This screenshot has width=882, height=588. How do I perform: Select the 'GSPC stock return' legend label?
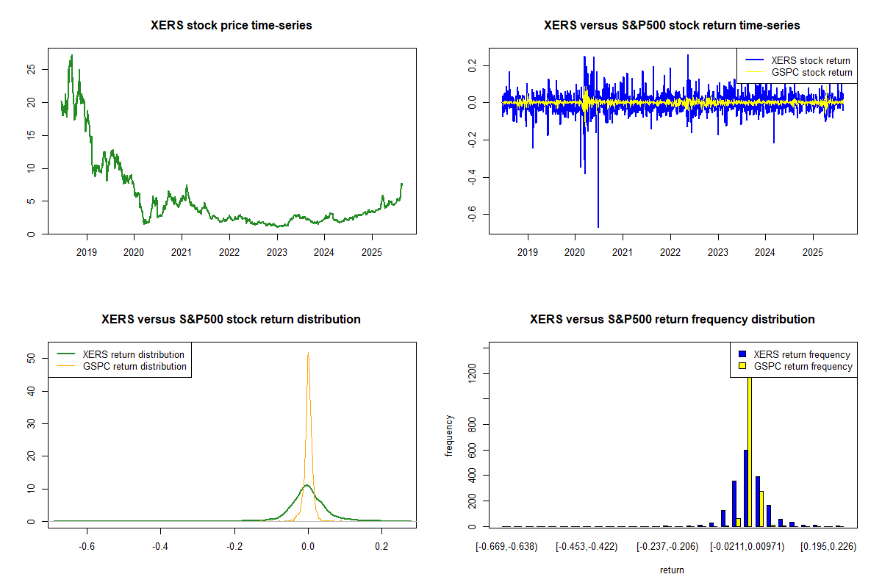(x=811, y=72)
